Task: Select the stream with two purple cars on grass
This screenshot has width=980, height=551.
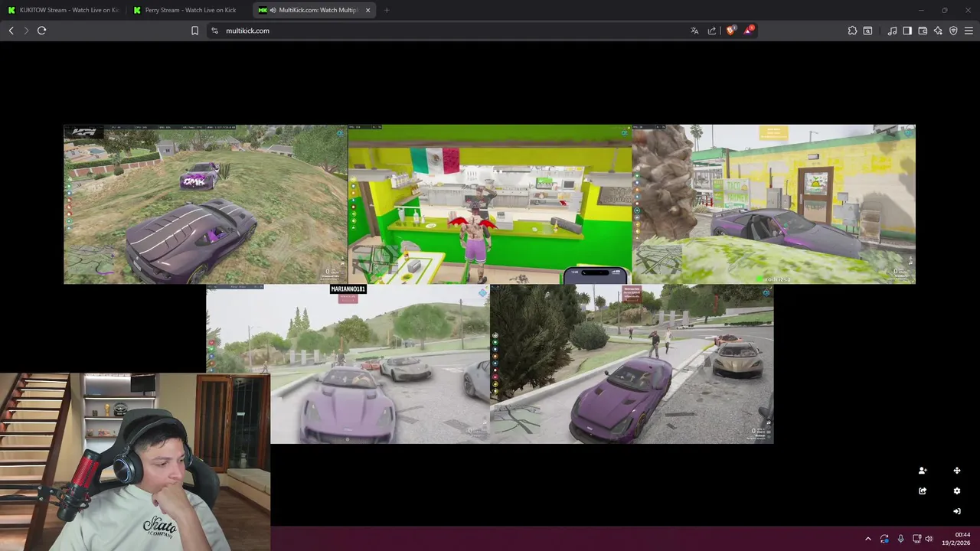Action: click(205, 204)
